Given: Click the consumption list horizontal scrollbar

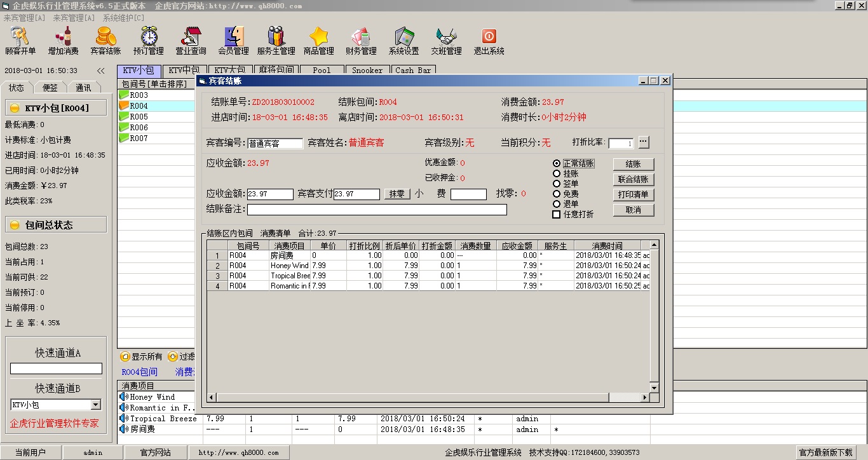Looking at the screenshot, I should (x=426, y=398).
